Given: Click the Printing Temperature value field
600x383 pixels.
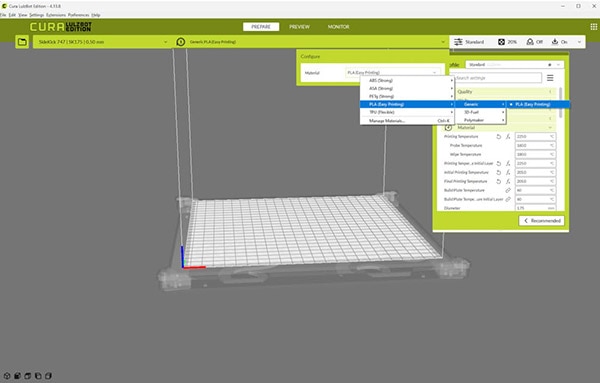Looking at the screenshot, I should [x=535, y=136].
